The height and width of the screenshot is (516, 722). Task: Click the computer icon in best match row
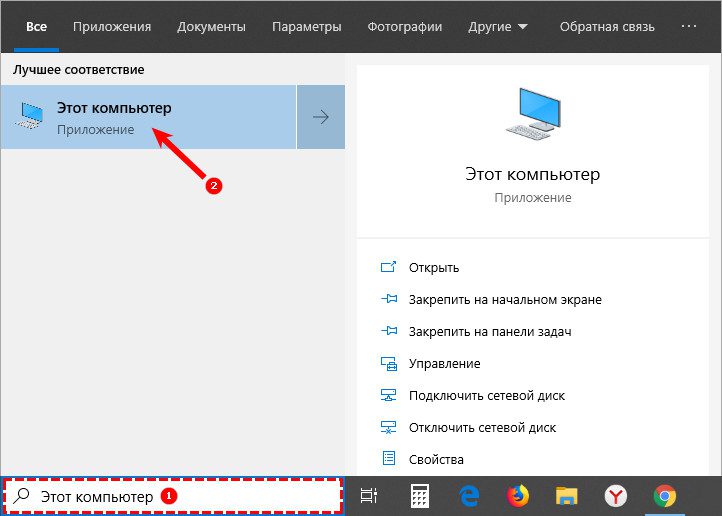(30, 116)
